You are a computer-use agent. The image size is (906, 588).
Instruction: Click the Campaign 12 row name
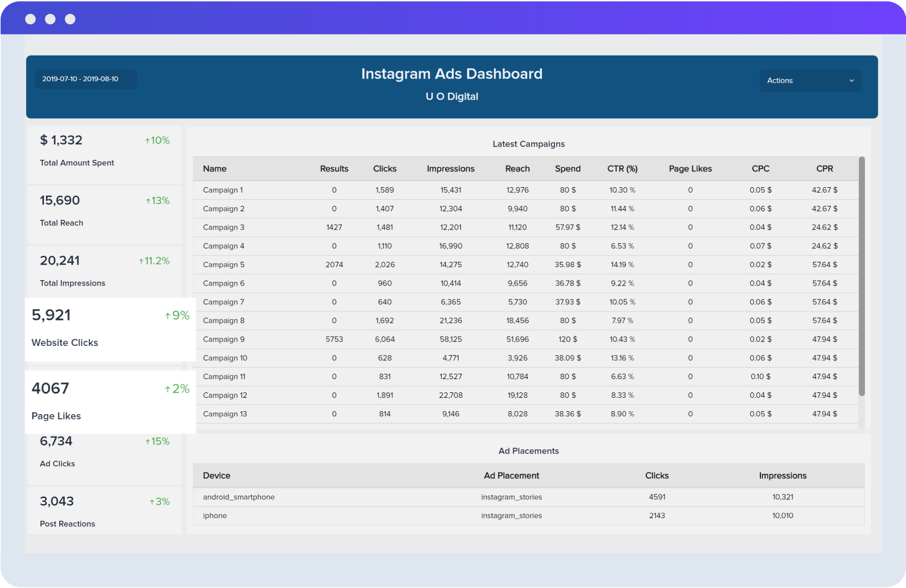pyautogui.click(x=225, y=396)
